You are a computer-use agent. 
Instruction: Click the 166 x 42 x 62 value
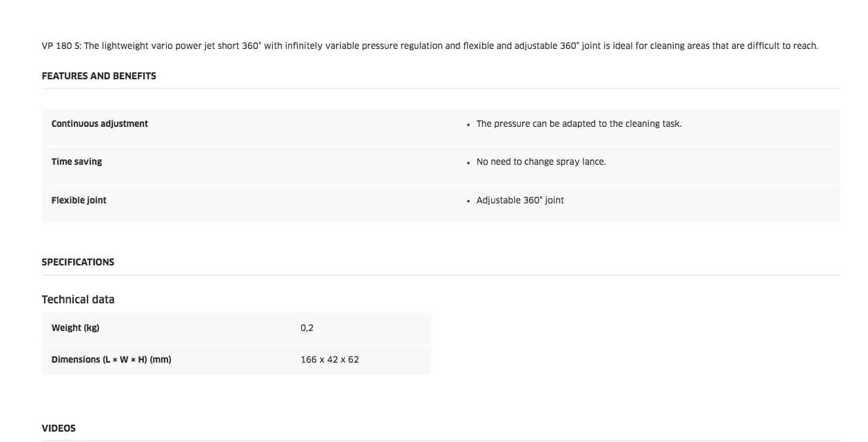click(x=330, y=359)
